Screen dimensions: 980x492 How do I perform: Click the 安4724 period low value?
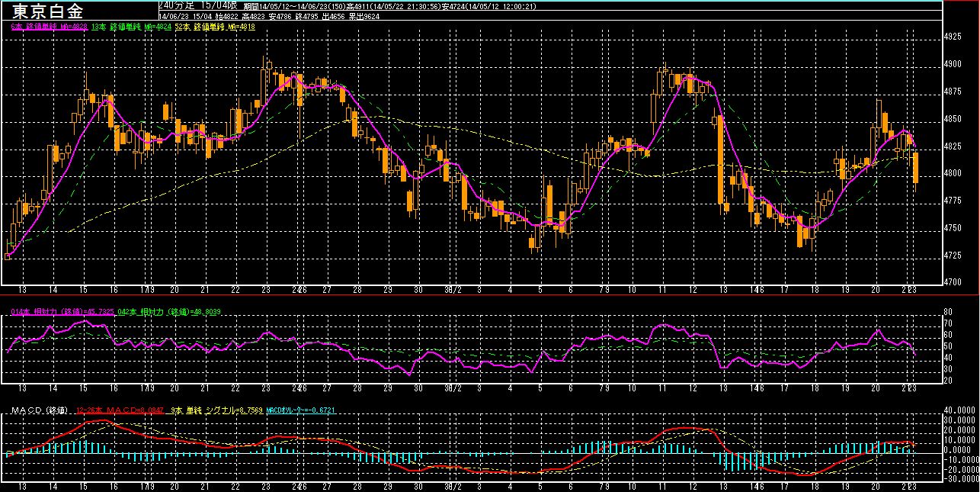(453, 6)
